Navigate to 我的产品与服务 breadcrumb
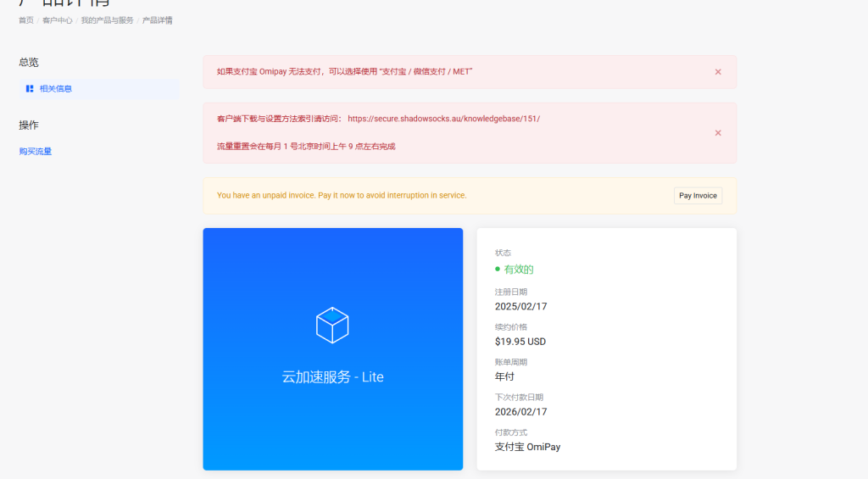 tap(108, 20)
